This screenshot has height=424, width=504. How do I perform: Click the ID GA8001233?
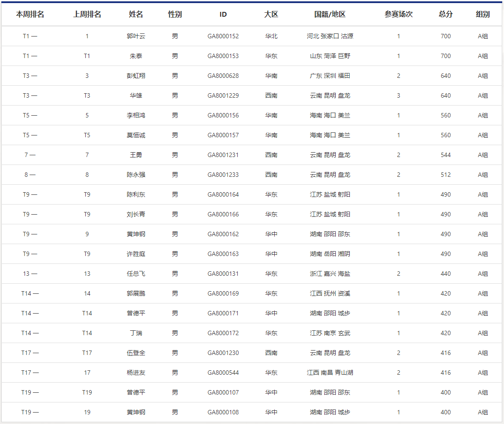coord(223,175)
